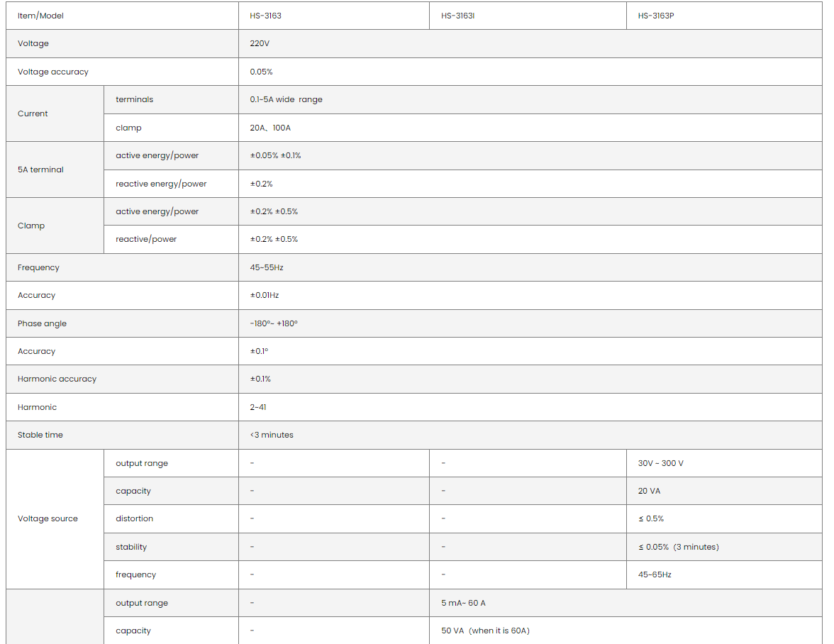Select the ±0.05% ±0.1% accuracy value
Viewport: 834px width, 644px height.
[x=275, y=155]
